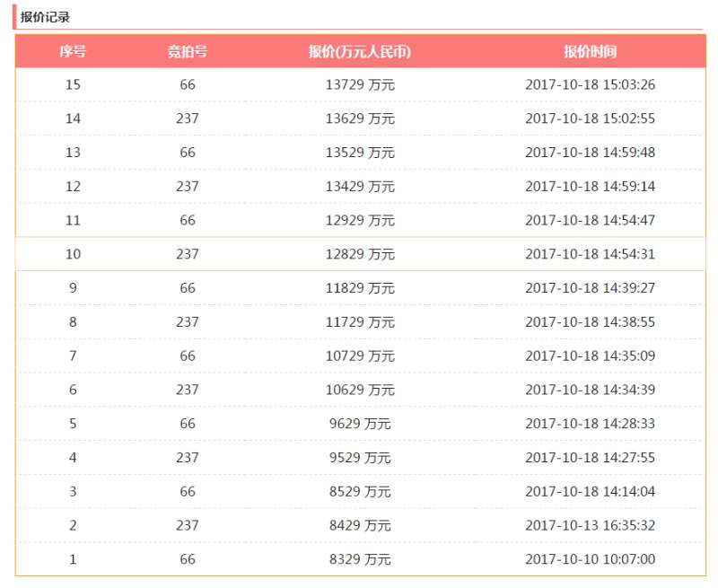The width and height of the screenshot is (718, 588).
Task: Click the 9529 万元 price cell
Action: (x=358, y=458)
